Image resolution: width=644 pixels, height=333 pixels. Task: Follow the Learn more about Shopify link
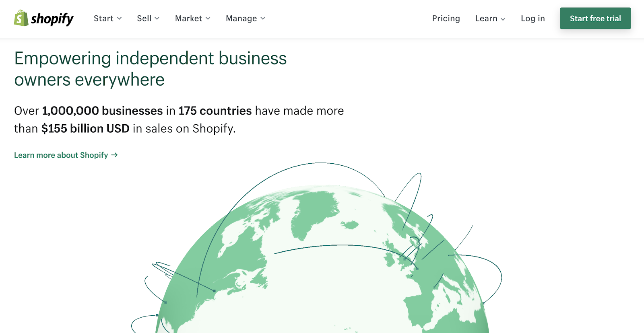(66, 155)
